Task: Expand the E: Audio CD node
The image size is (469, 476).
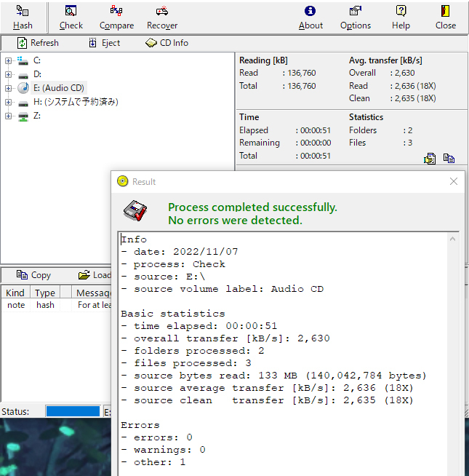Action: [9, 88]
